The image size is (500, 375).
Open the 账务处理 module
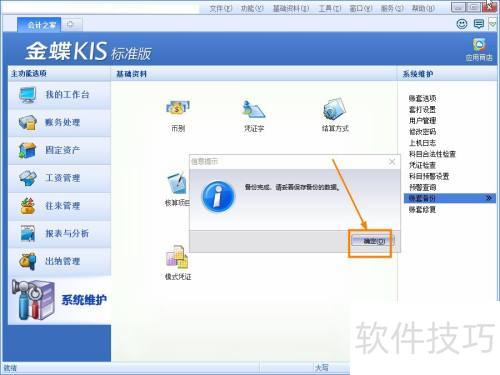click(x=59, y=123)
